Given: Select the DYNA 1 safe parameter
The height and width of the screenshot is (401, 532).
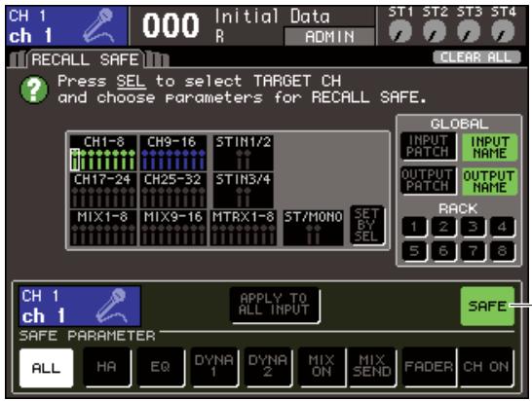Looking at the screenshot, I should click(213, 367).
